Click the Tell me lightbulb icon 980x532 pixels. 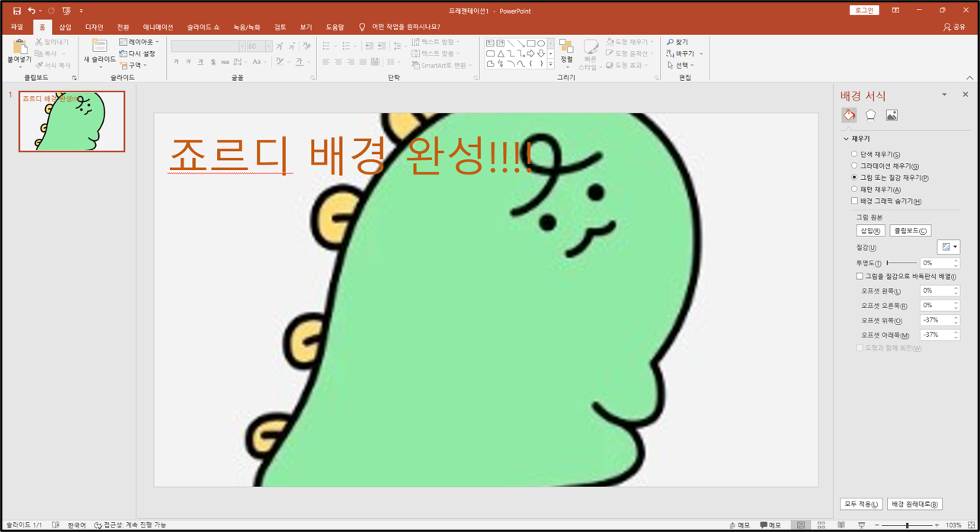tap(362, 27)
